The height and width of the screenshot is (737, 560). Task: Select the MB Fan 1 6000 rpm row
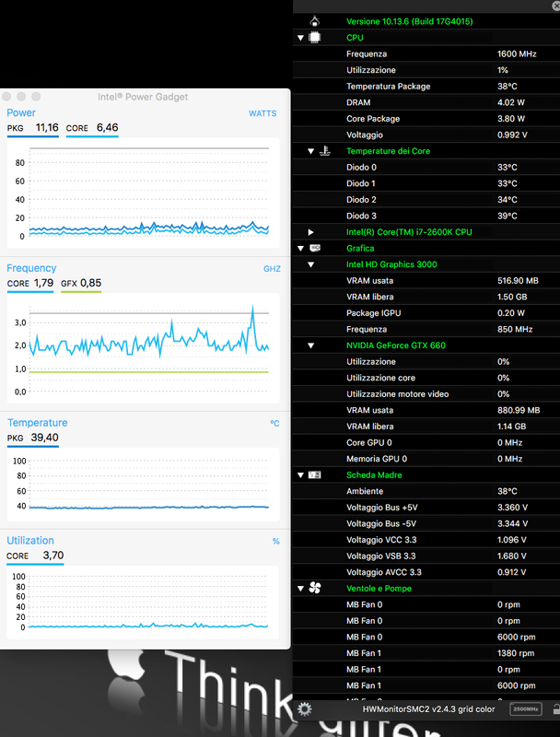426,685
